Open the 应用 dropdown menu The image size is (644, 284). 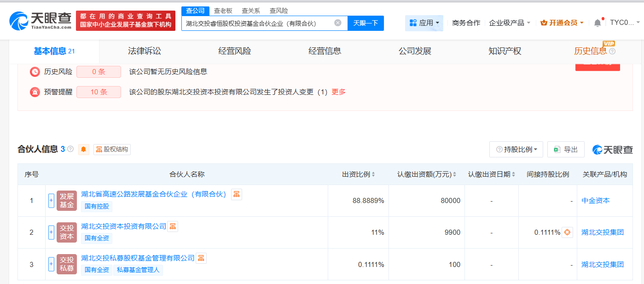coord(424,23)
